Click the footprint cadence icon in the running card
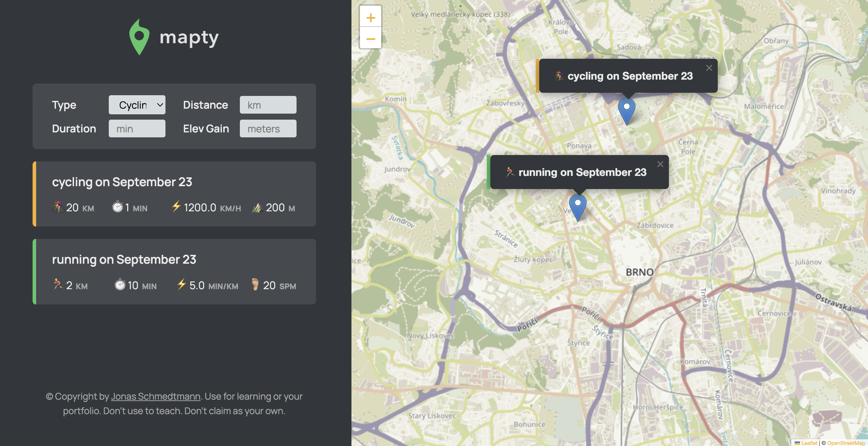Screen dimensions: 868x446 click(255, 284)
